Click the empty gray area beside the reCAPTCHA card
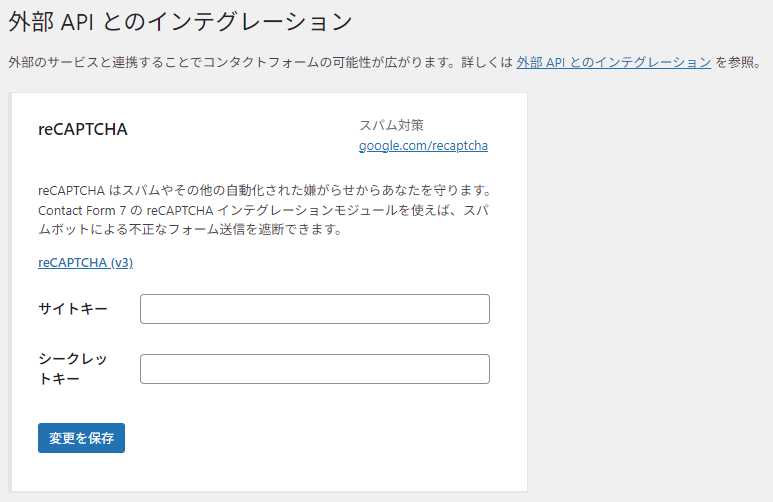 pos(650,291)
